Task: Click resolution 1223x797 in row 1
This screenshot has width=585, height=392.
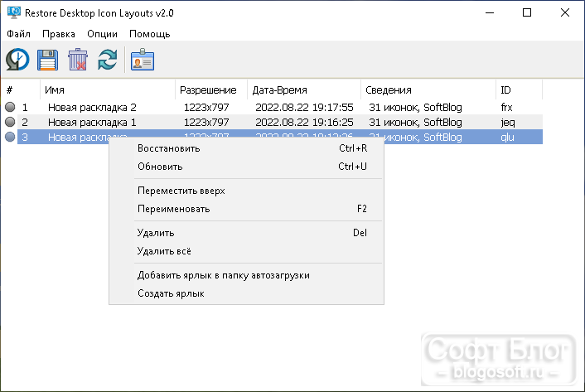Action: 206,108
